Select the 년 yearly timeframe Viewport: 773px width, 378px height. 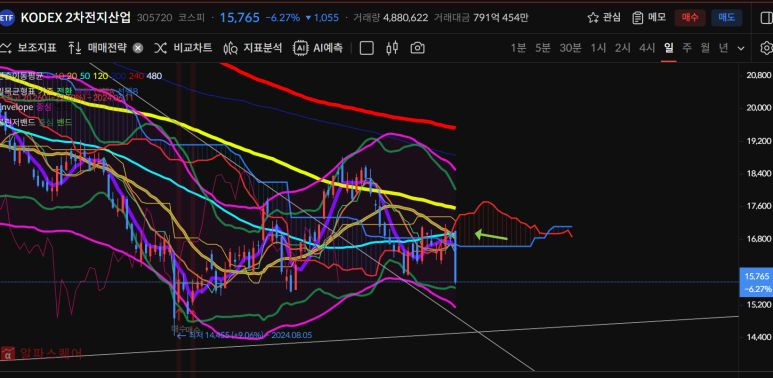[723, 48]
